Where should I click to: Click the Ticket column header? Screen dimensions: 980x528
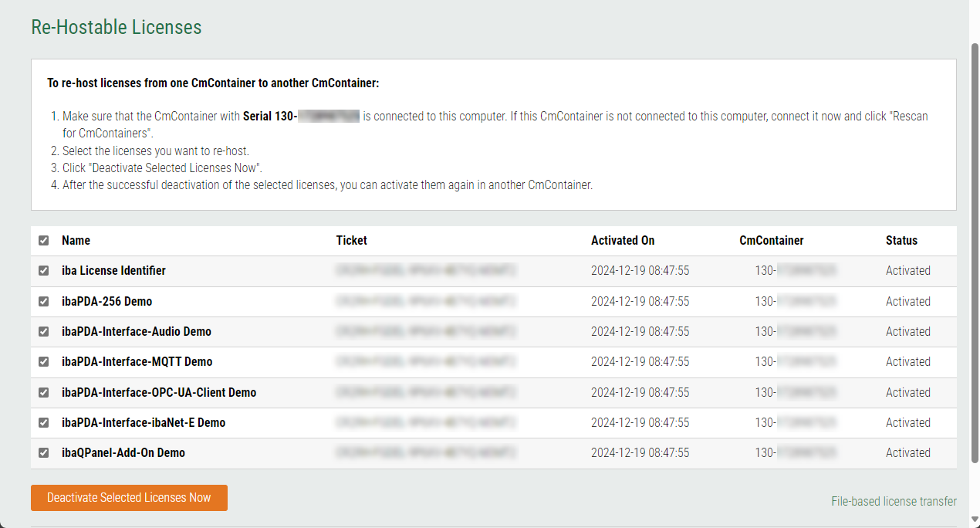coord(352,241)
